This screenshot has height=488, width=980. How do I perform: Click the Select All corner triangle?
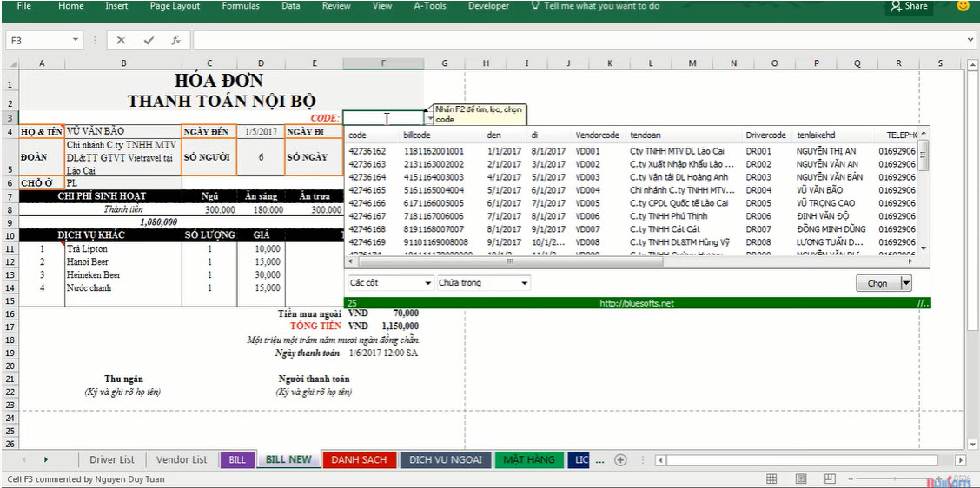[10, 63]
